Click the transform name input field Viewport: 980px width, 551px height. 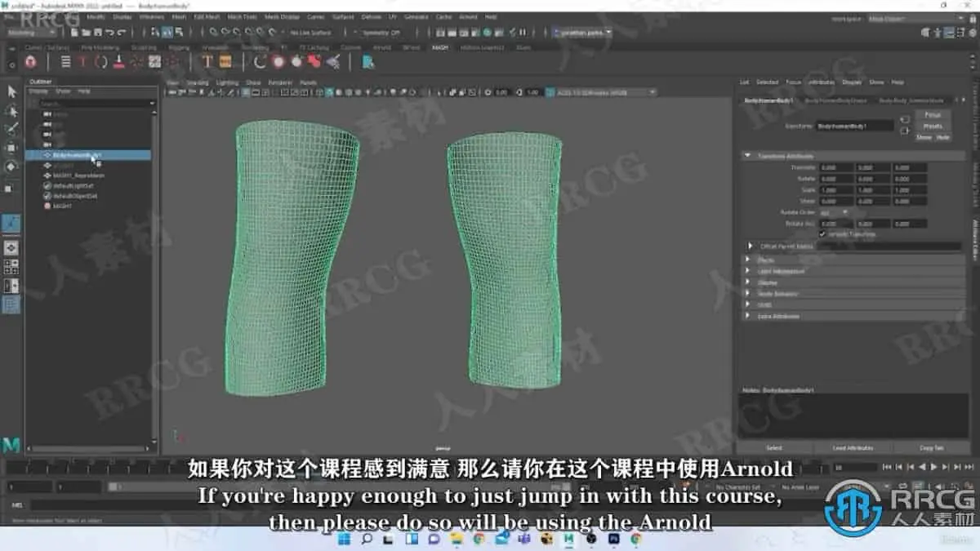tap(855, 126)
